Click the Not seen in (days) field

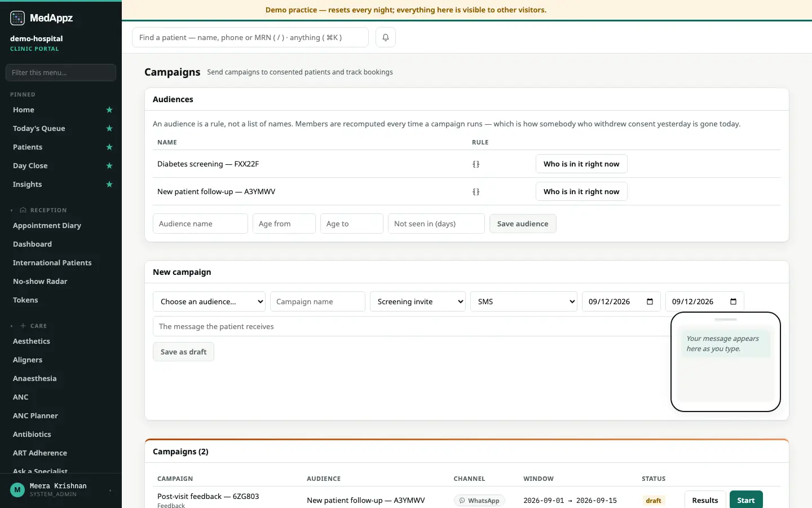click(x=436, y=224)
